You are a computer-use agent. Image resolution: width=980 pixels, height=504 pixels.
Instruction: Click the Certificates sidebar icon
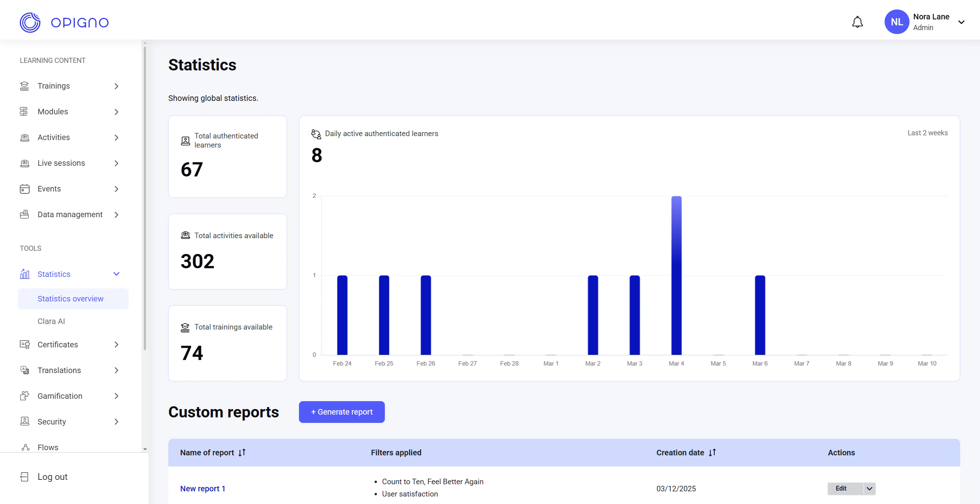(25, 345)
